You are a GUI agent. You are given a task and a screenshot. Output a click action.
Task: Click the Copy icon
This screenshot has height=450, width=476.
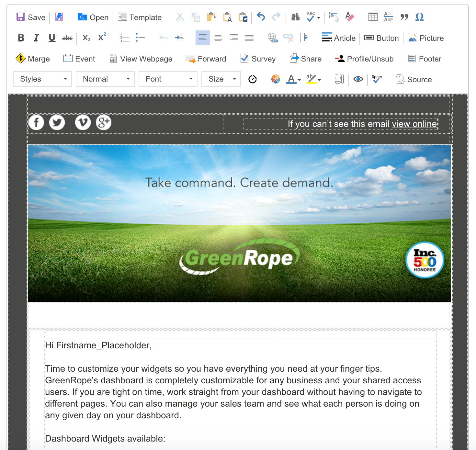point(195,17)
